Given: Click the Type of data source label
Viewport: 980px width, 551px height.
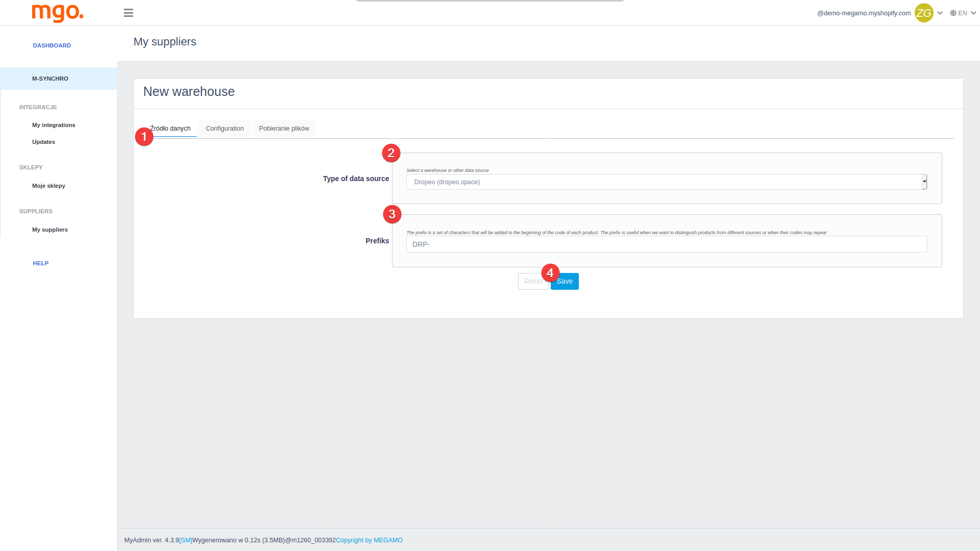Looking at the screenshot, I should pyautogui.click(x=356, y=179).
